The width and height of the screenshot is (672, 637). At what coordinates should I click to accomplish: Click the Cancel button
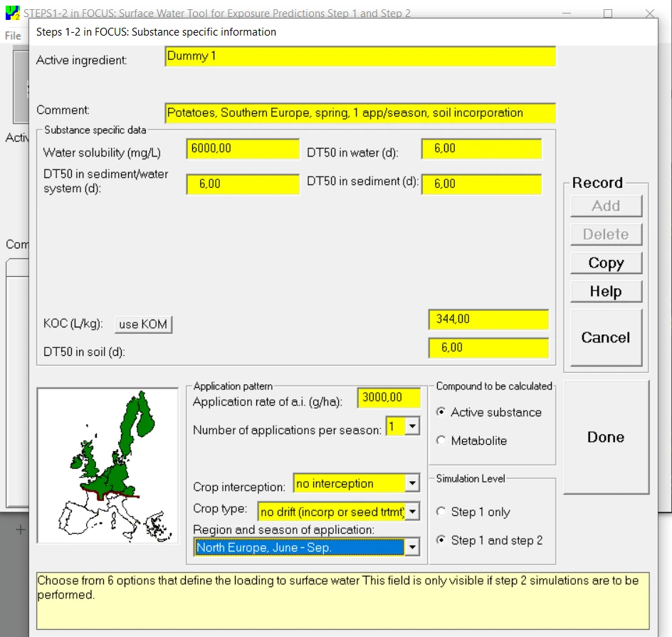pos(606,337)
